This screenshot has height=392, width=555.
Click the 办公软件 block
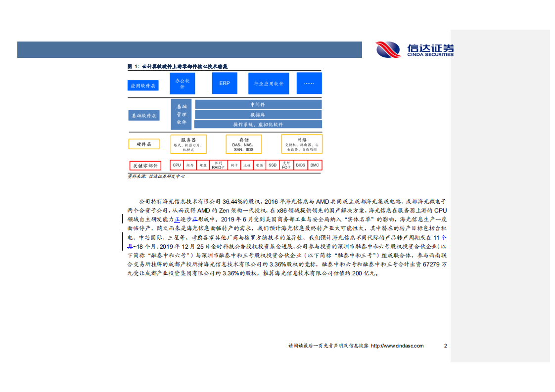[182, 83]
